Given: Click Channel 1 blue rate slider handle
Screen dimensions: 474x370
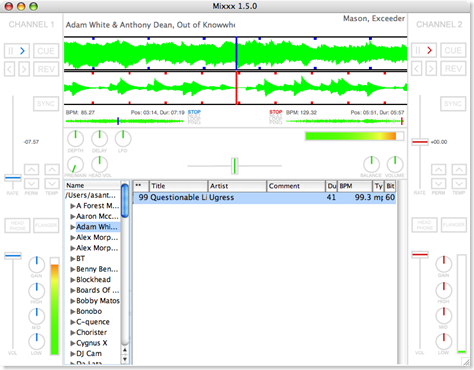Looking at the screenshot, I should pyautogui.click(x=13, y=178).
